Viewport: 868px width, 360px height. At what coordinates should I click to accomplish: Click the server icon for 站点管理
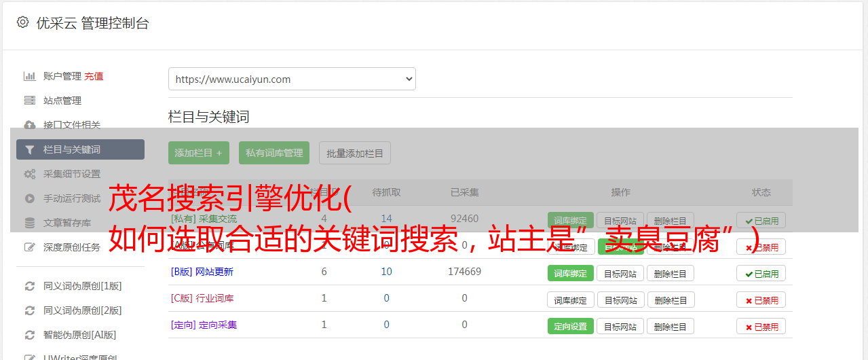point(30,101)
